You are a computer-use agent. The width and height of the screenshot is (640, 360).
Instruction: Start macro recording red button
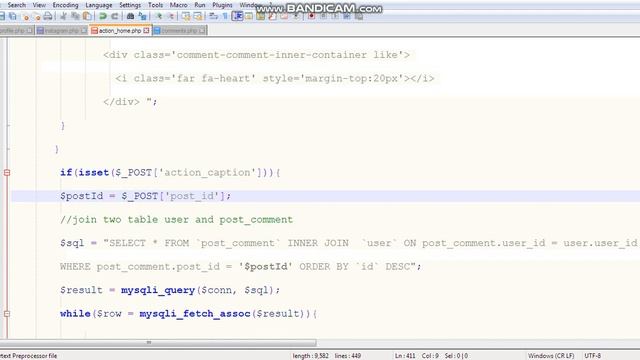coord(311,16)
